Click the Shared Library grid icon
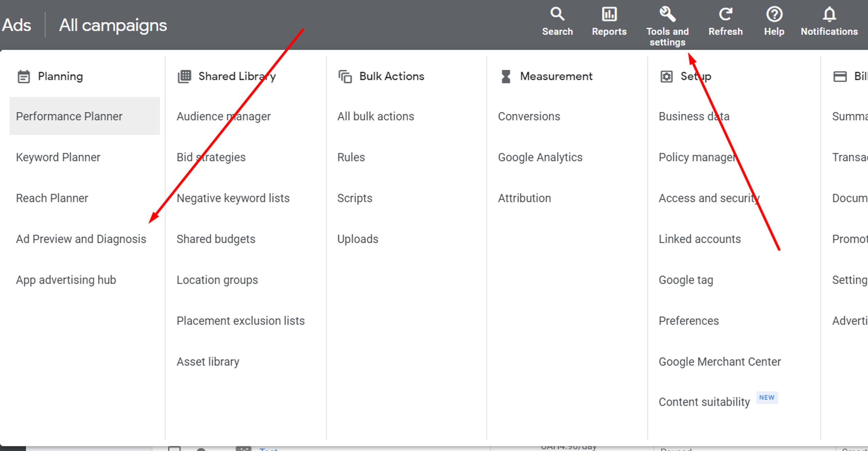 pos(184,77)
